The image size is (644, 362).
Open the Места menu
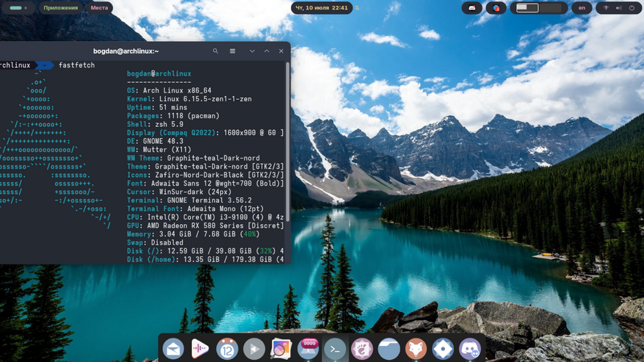(x=99, y=8)
